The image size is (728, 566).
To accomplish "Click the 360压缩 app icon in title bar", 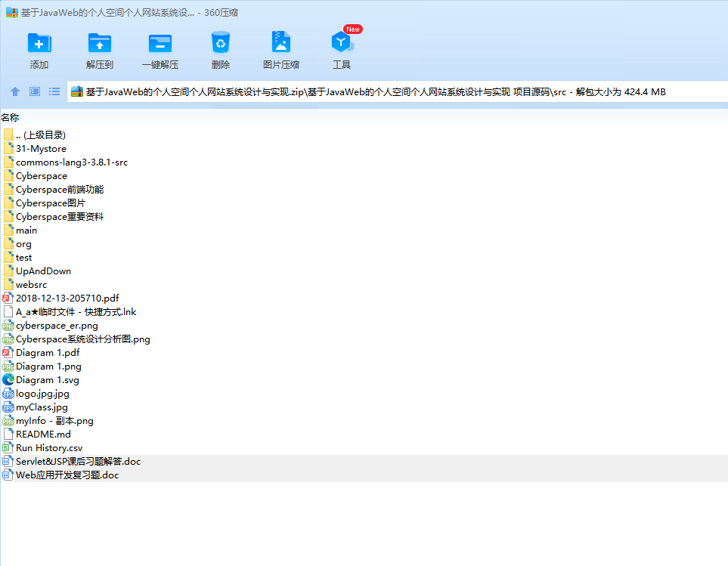I will tap(11, 13).
